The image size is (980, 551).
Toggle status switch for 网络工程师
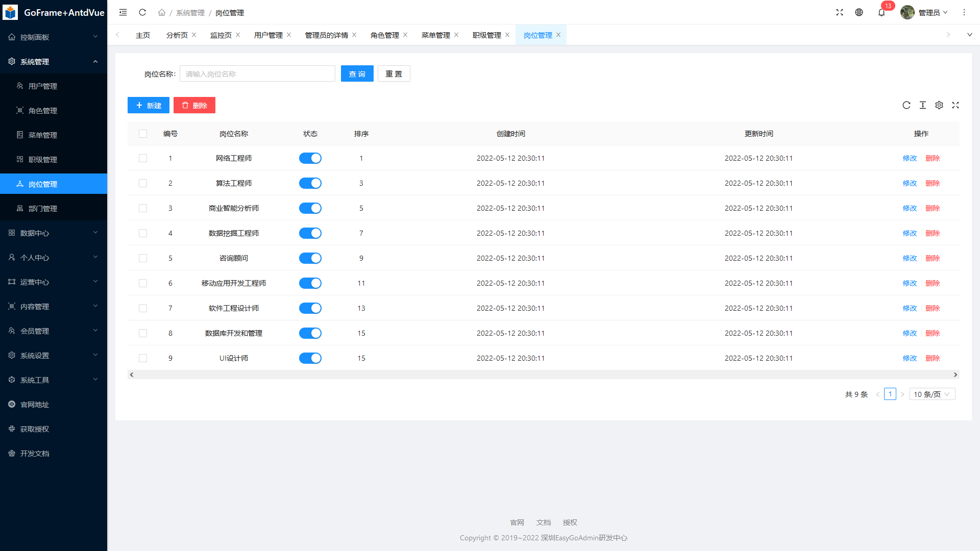[x=310, y=158]
